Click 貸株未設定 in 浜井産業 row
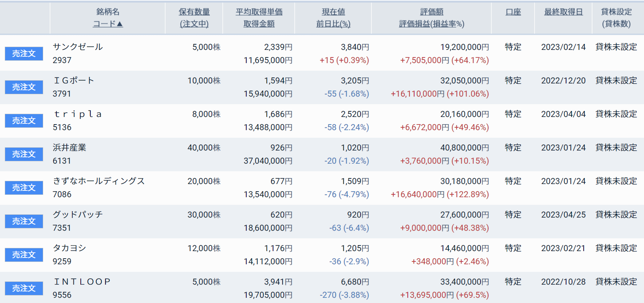 coord(616,147)
